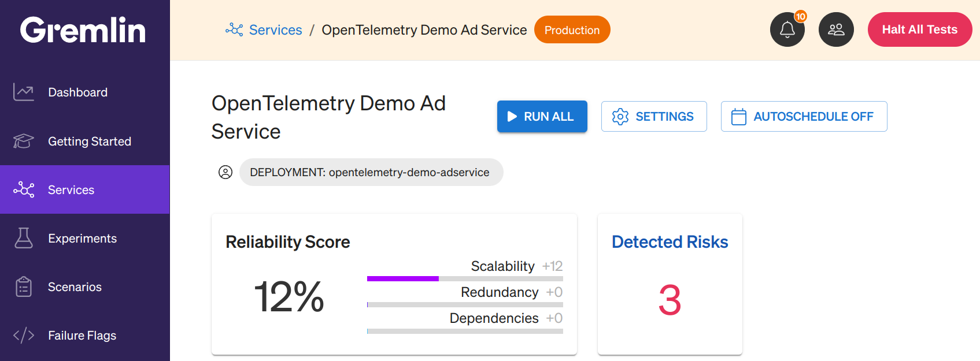This screenshot has width=980, height=361.
Task: Click the Scenarios clipboard icon
Action: (x=24, y=286)
